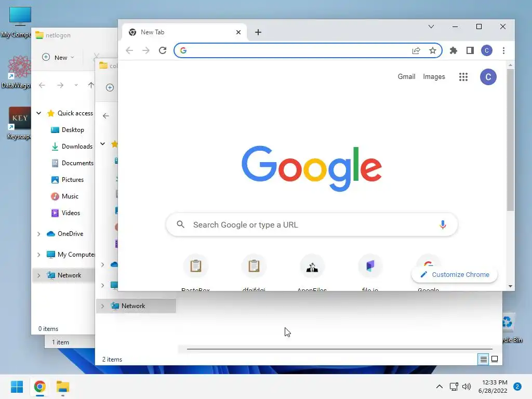This screenshot has height=399, width=532.
Task: Go up one level in netlogon window
Action: click(x=91, y=85)
